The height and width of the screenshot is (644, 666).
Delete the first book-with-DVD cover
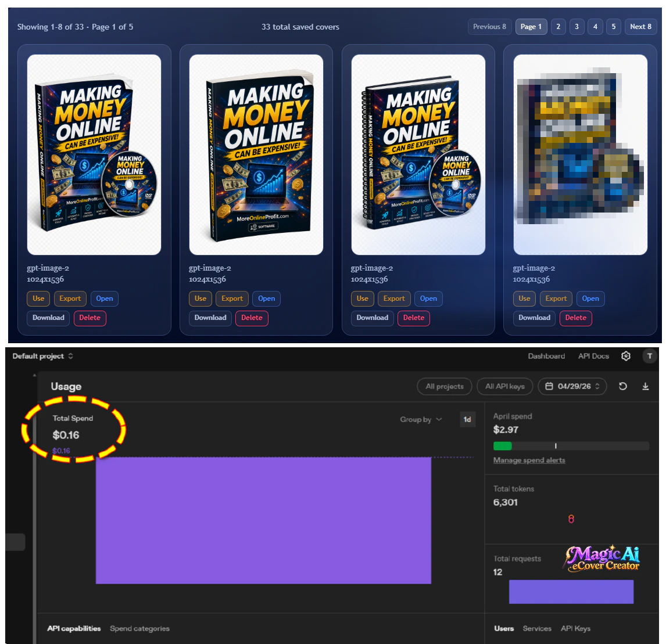click(x=89, y=318)
